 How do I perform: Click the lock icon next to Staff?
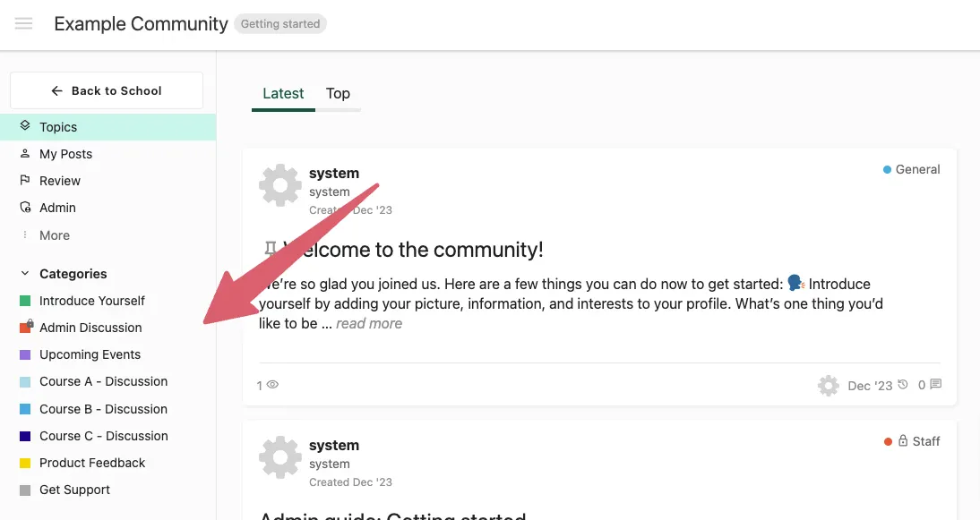[902, 440]
